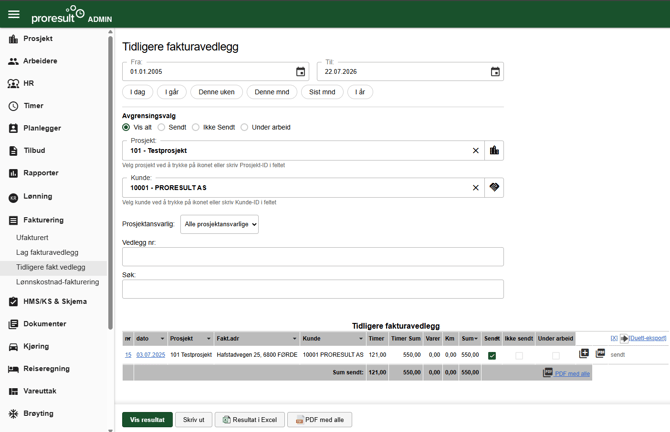
Task: Click the Resultat i Excel button
Action: [x=250, y=420]
